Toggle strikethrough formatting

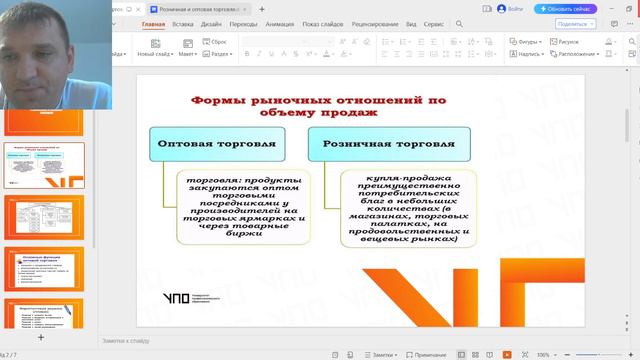(x=296, y=54)
